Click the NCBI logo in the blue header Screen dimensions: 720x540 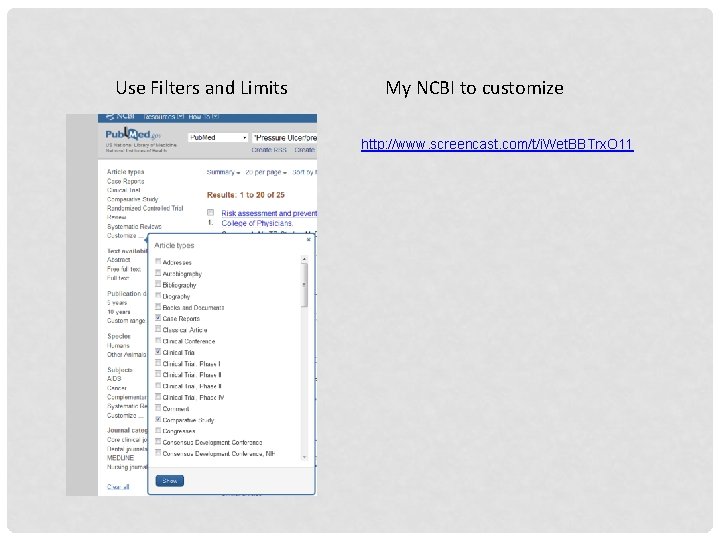coord(120,117)
